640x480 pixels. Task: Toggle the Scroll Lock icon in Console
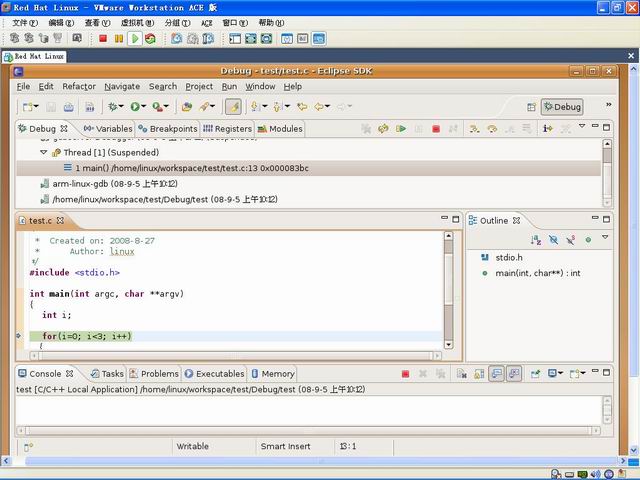(x=479, y=374)
